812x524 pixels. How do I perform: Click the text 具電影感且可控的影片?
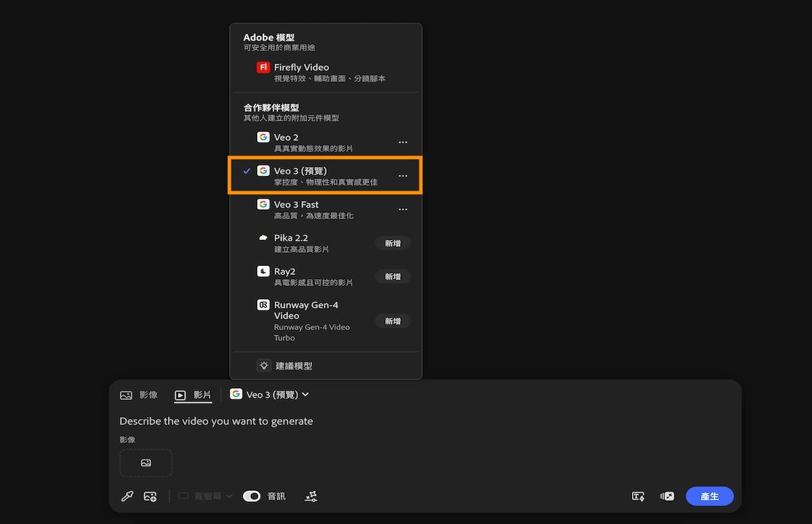pos(314,283)
